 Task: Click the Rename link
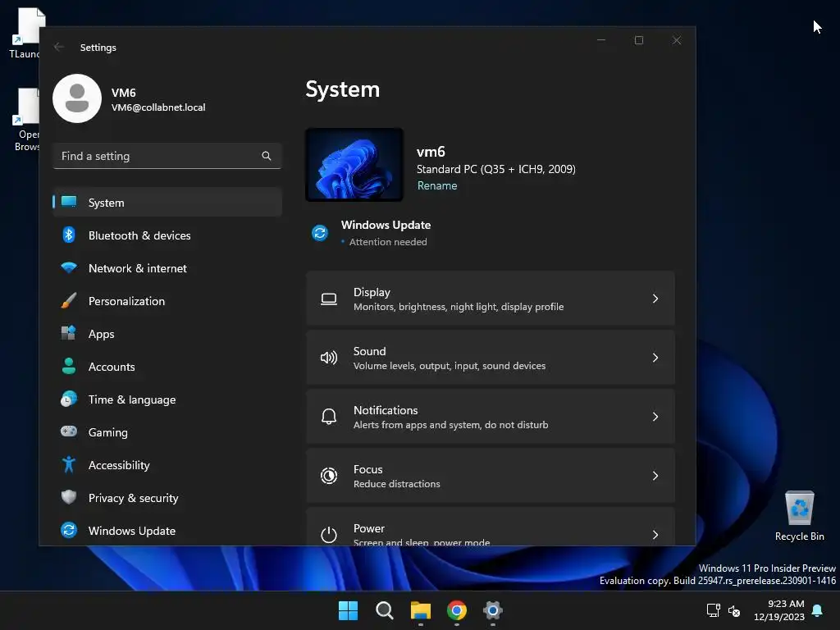437,185
